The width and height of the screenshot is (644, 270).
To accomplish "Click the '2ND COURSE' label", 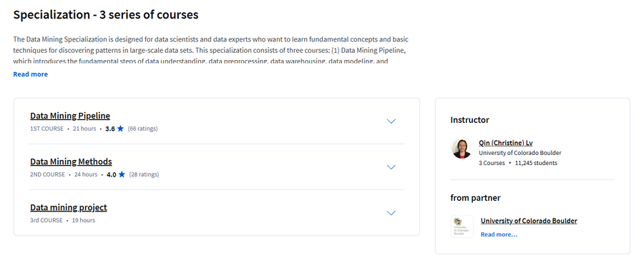I will (48, 174).
